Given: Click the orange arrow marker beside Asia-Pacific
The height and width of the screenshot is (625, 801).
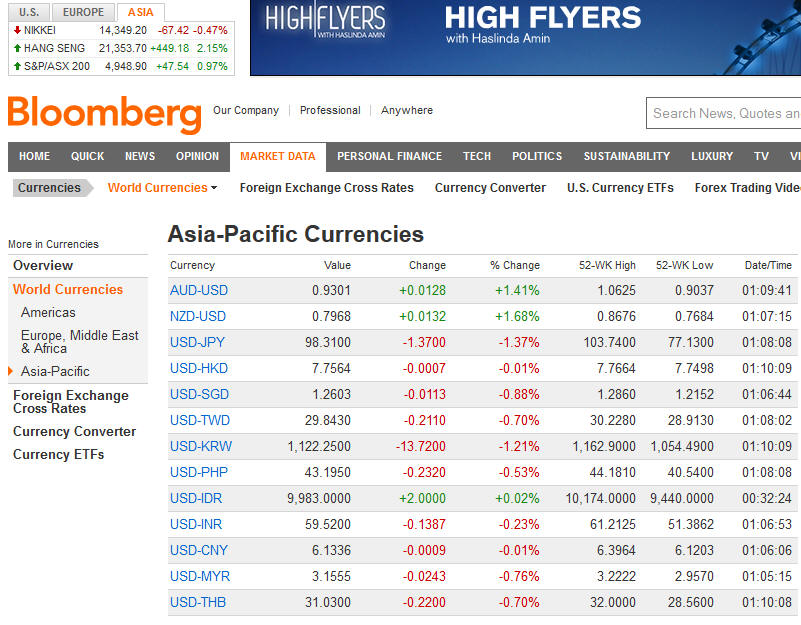Looking at the screenshot, I should coord(10,372).
